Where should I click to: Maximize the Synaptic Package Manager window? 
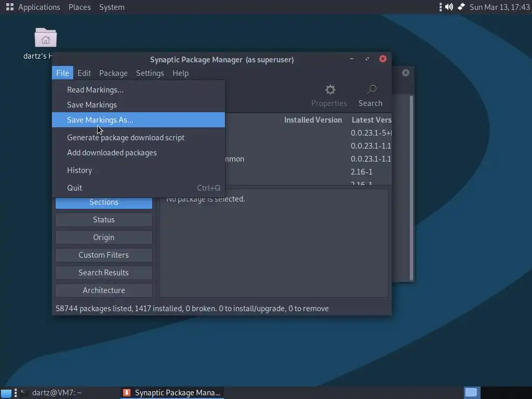[367, 59]
